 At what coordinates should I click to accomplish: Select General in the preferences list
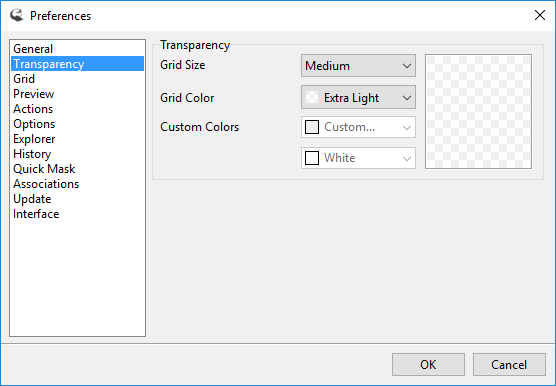click(x=77, y=49)
